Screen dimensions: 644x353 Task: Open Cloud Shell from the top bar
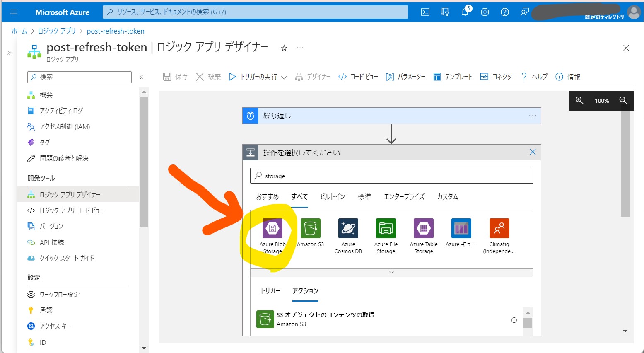coord(425,12)
